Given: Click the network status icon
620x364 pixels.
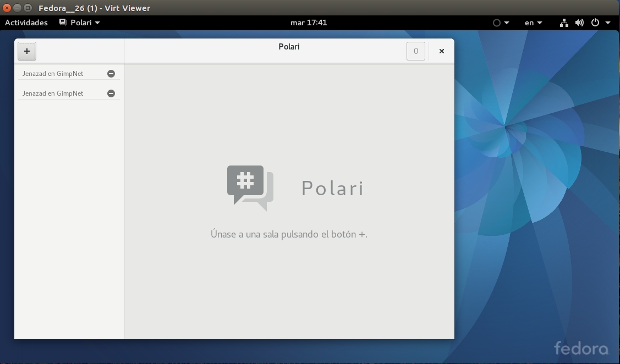Looking at the screenshot, I should [x=564, y=23].
